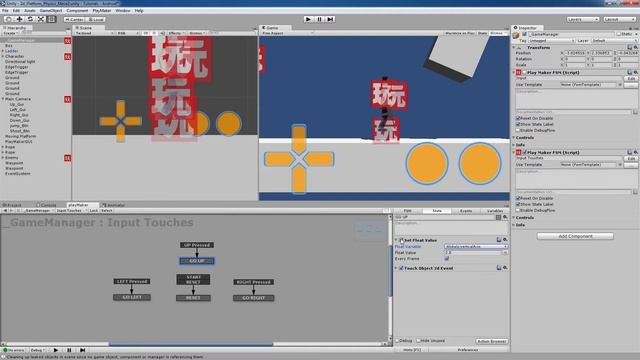
Task: Expand Main Camera in Hierarchy
Action: click(3, 99)
